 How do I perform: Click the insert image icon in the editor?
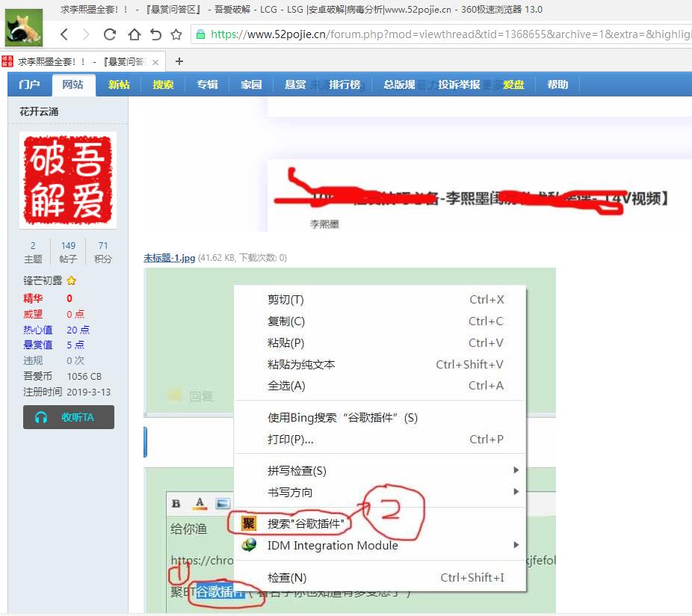(222, 504)
